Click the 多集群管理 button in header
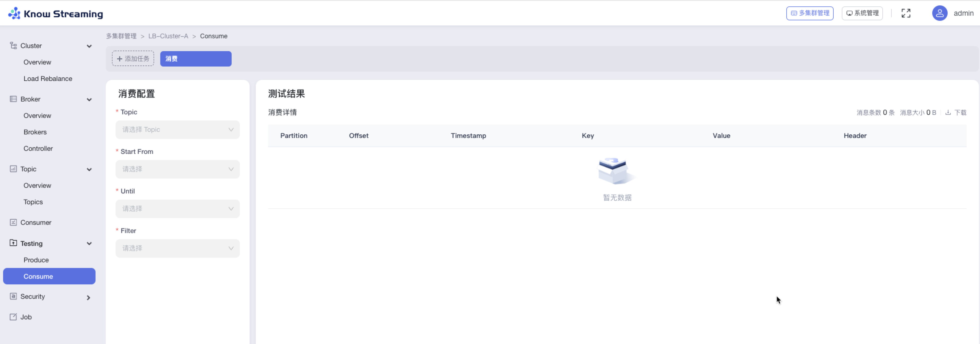 click(x=809, y=13)
